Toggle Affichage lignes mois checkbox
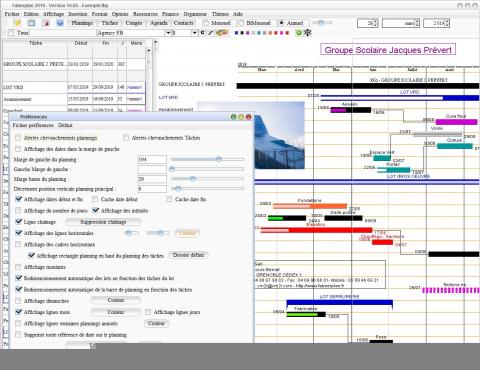This screenshot has width=480, height=370. [x=19, y=312]
